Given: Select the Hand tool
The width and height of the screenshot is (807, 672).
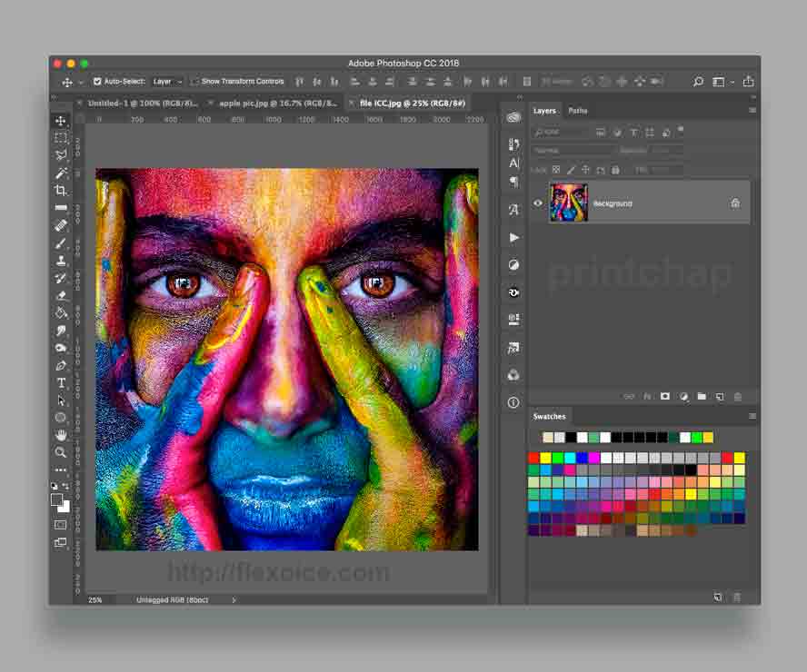Looking at the screenshot, I should click(x=61, y=435).
